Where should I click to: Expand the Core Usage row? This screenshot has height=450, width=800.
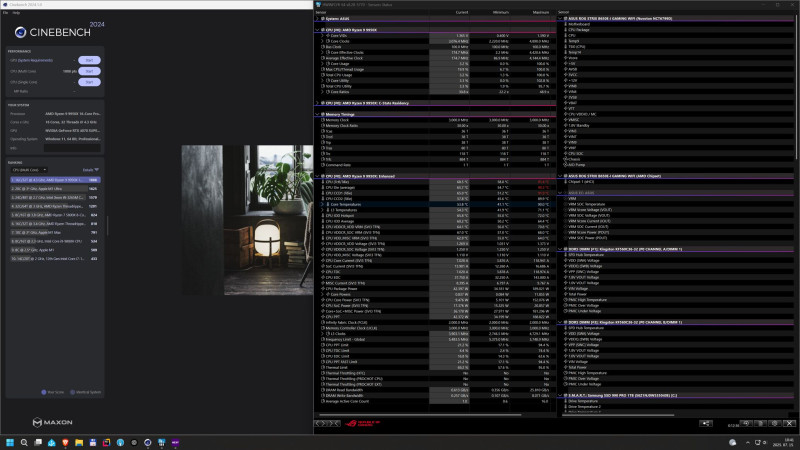pyautogui.click(x=322, y=64)
